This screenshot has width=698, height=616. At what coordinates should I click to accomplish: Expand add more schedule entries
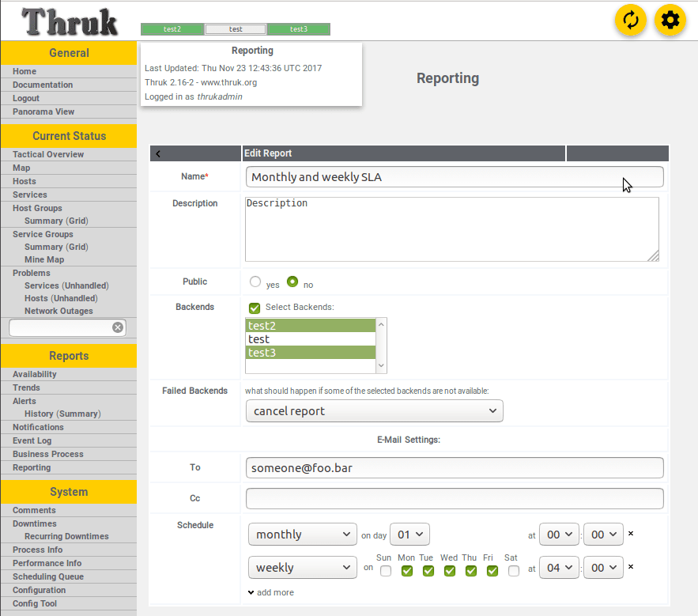[x=270, y=592]
